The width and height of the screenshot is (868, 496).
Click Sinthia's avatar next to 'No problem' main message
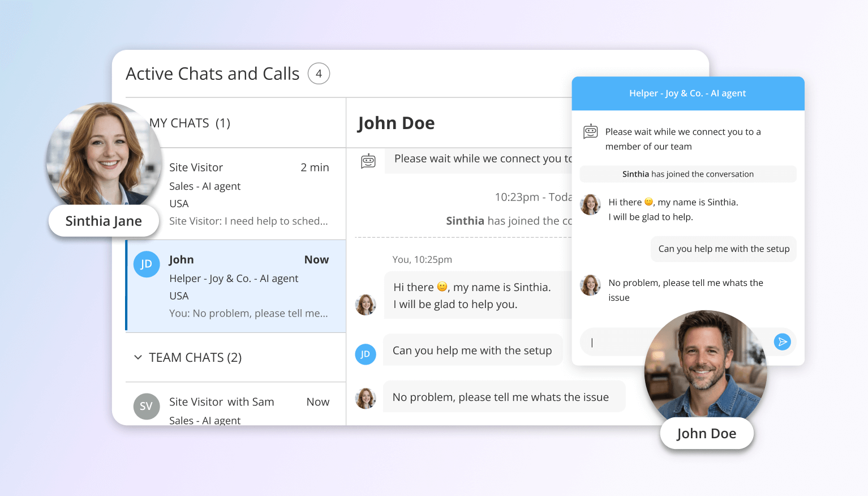pyautogui.click(x=366, y=398)
